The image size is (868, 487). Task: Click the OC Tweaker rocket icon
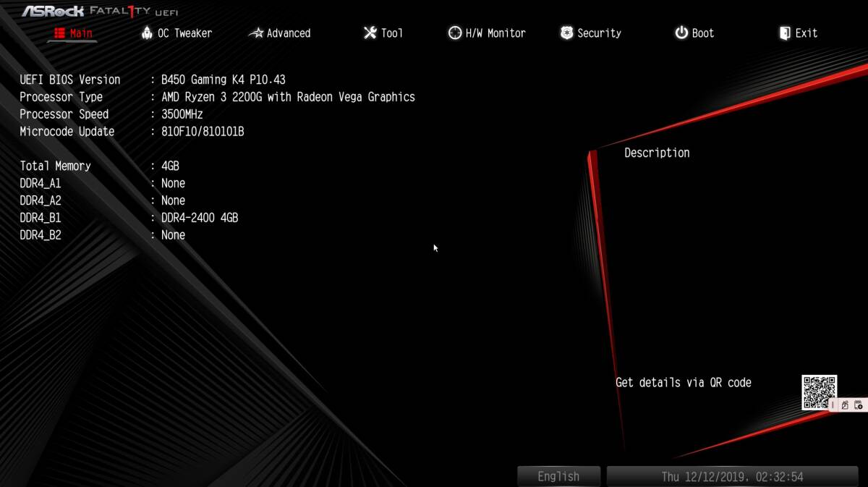(x=147, y=33)
